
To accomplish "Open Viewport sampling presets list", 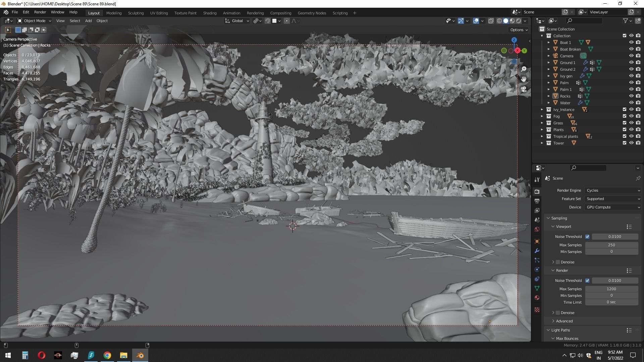I will (x=629, y=227).
